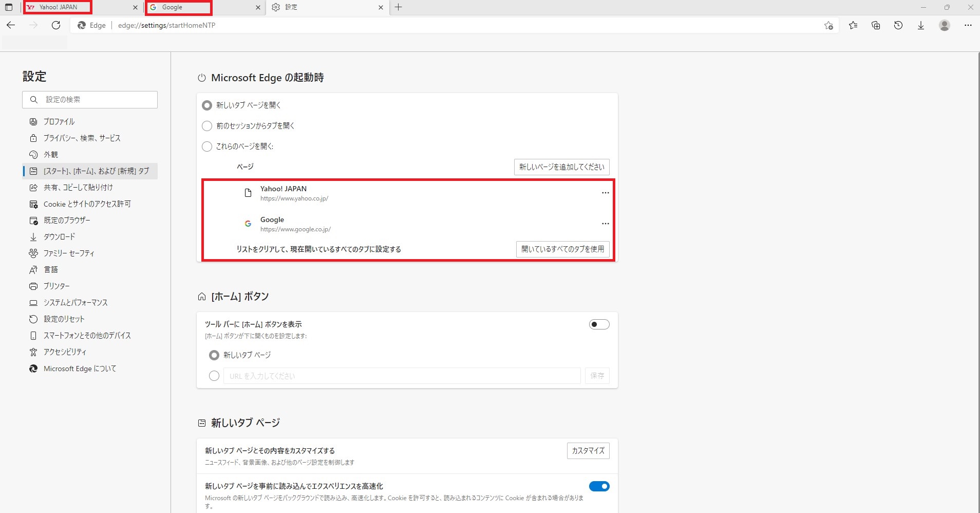Viewport: 980px width, 513px height.
Task: Click the browser Back arrow
Action: pos(11,25)
